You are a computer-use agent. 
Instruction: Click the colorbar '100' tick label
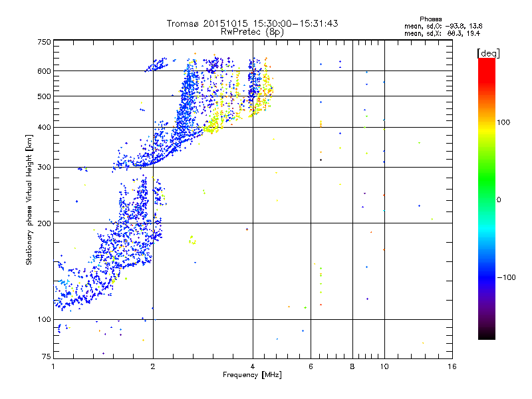[x=503, y=122]
